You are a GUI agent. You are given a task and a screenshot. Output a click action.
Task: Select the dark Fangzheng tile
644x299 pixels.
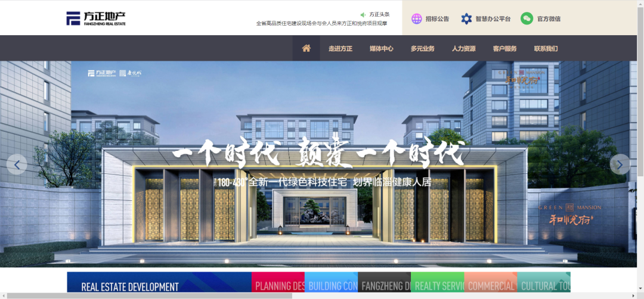coord(384,282)
